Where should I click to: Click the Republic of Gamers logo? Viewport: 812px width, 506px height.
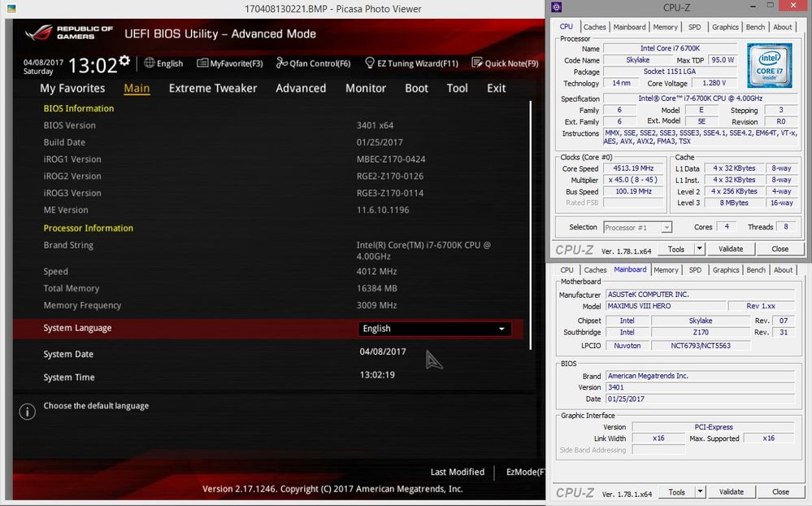[x=68, y=33]
